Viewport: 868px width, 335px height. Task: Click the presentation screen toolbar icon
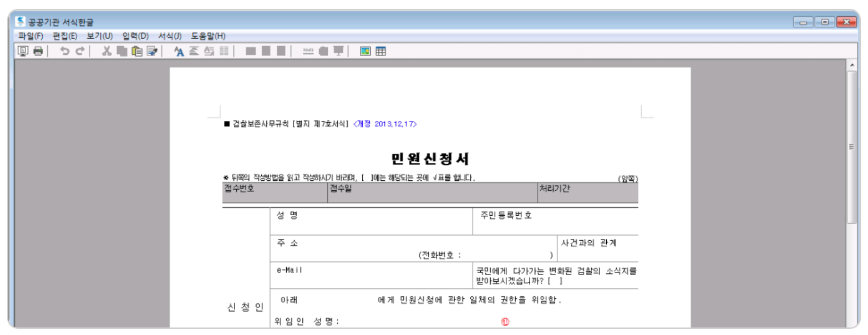(338, 51)
